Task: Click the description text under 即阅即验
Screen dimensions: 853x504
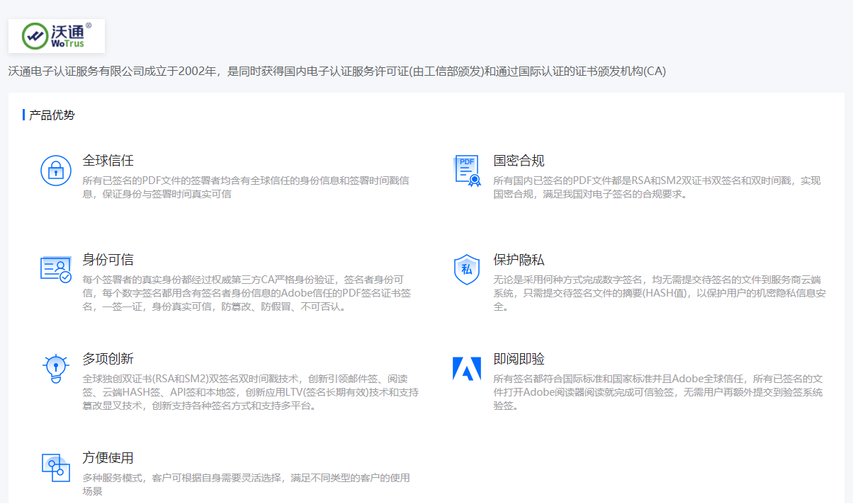Action: tap(657, 392)
